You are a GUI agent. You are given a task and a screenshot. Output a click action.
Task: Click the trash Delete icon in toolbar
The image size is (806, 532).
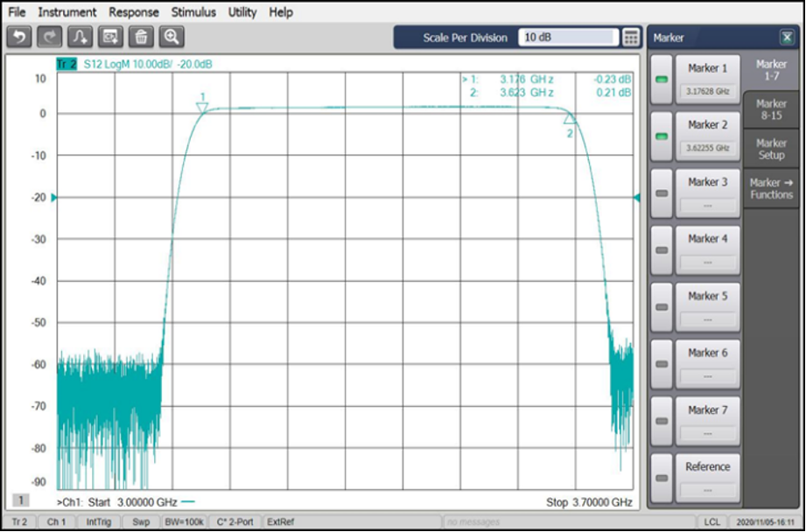pyautogui.click(x=140, y=37)
